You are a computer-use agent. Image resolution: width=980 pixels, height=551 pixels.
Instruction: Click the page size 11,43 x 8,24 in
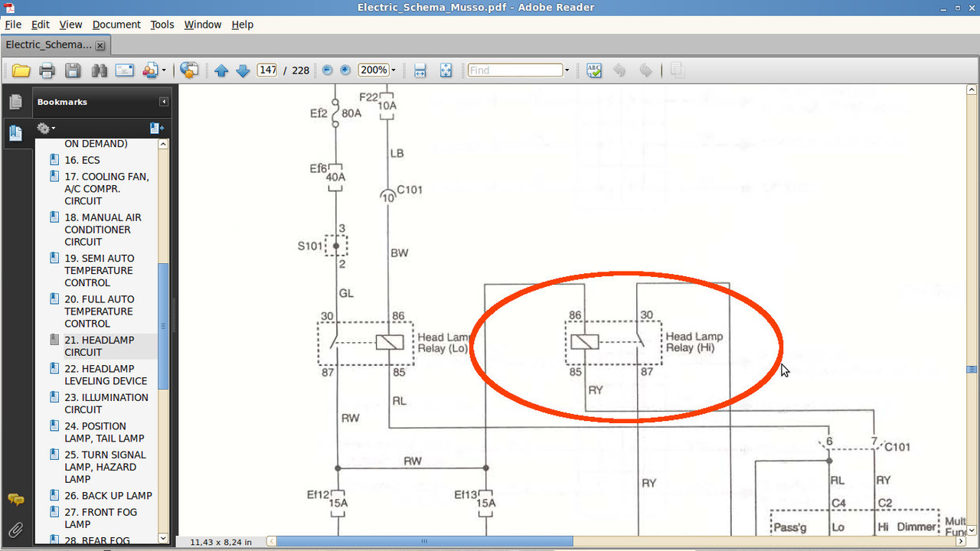[x=220, y=541]
